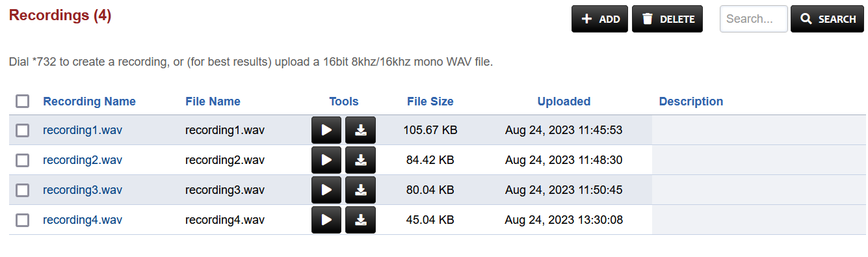Screen dimensions: 868x257
Task: Play the recording2.wav audio
Action: tap(326, 160)
